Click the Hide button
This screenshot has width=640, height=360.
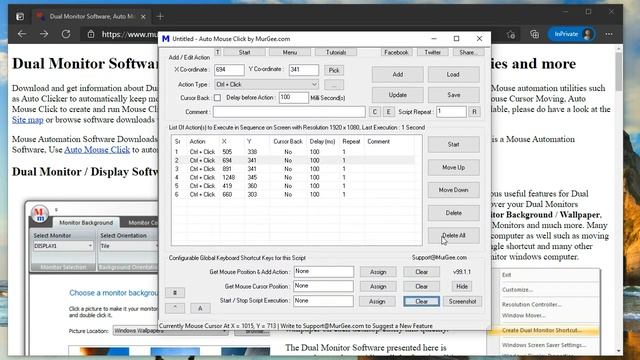(x=462, y=287)
